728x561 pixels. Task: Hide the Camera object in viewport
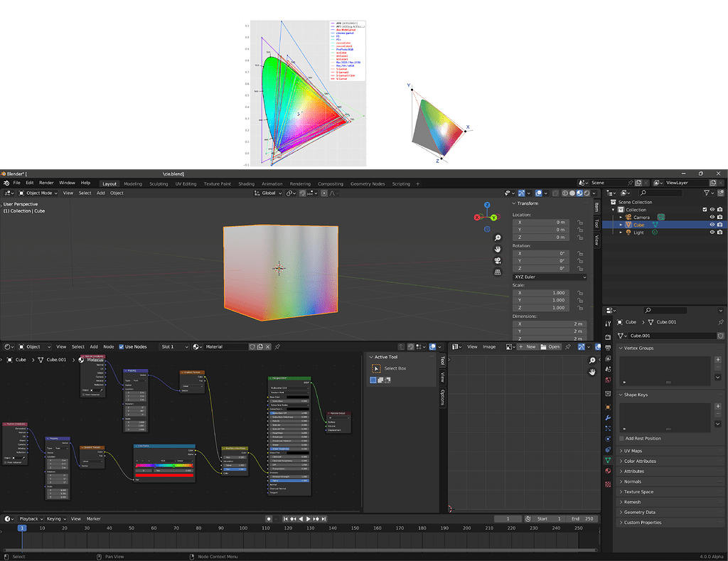tap(712, 218)
